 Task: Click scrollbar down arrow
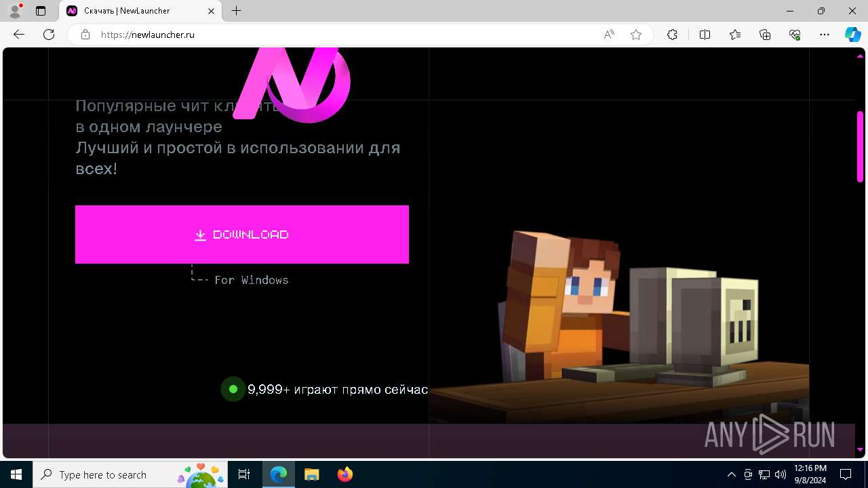860,449
